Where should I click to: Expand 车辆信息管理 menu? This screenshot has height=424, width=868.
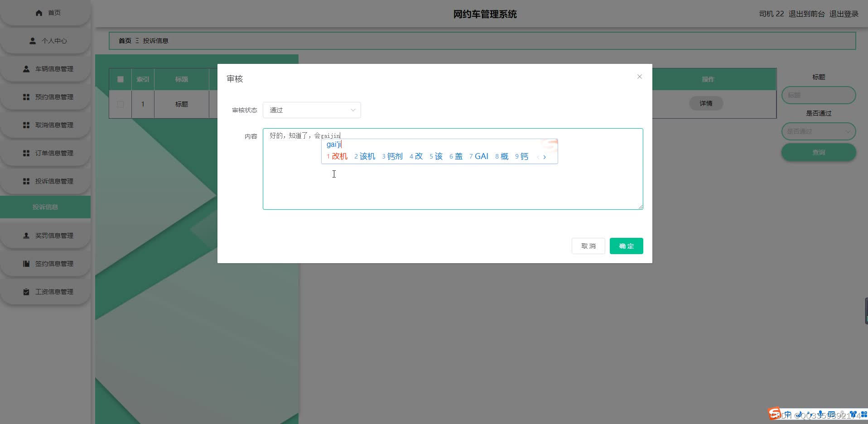pyautogui.click(x=45, y=69)
